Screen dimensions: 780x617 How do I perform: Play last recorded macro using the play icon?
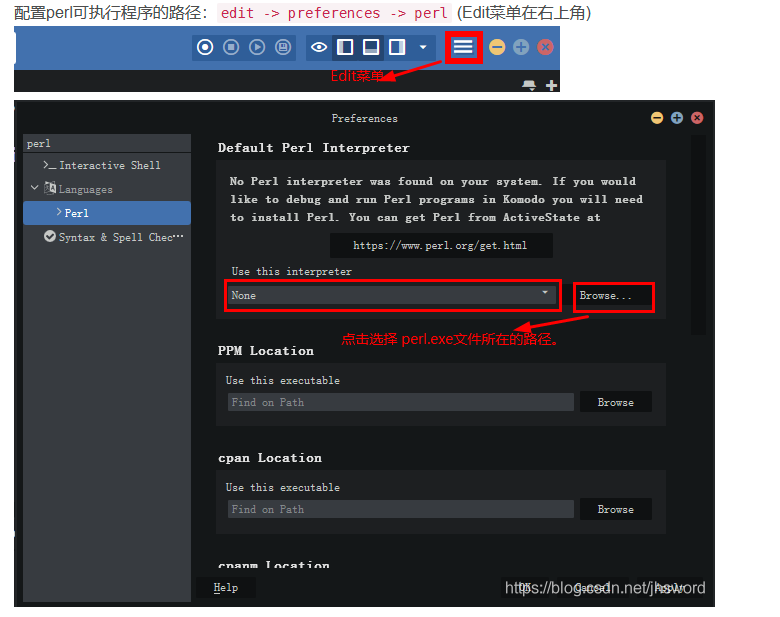[257, 47]
